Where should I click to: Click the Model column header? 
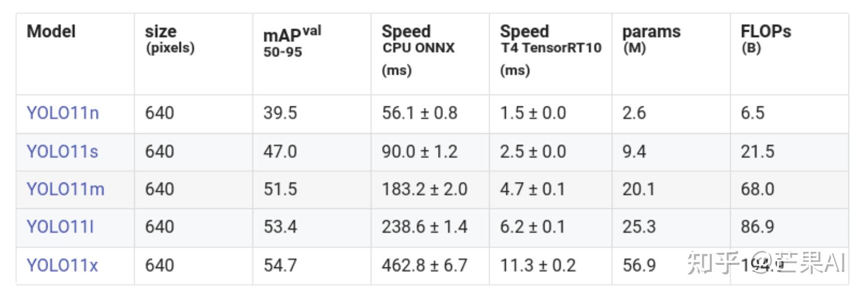point(51,31)
